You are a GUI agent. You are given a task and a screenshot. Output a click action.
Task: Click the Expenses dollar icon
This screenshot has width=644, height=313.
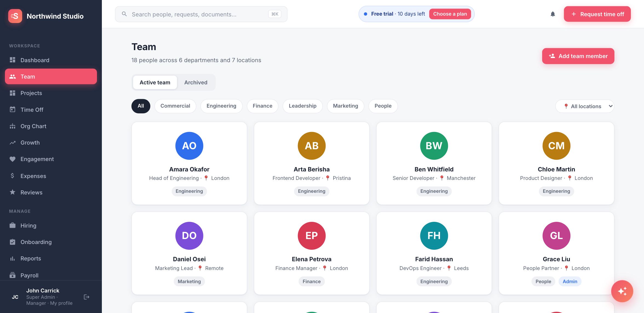point(13,176)
